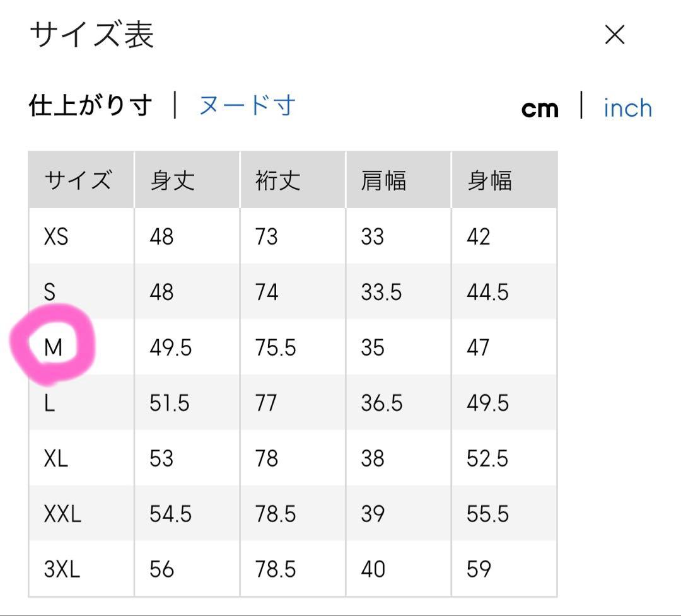Click the 3XL 身幅 value 59
The height and width of the screenshot is (616, 681).
(x=479, y=569)
